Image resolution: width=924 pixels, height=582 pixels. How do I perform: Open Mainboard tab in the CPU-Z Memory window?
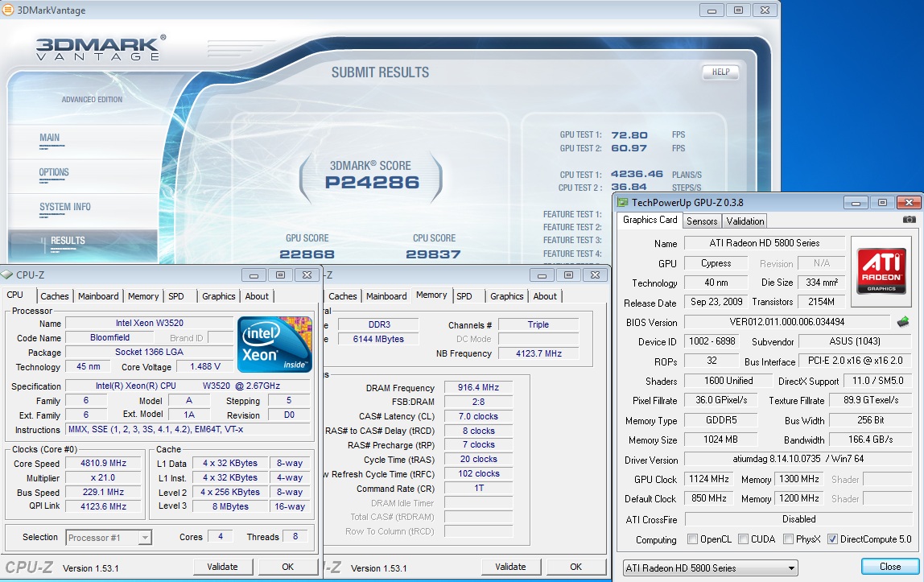[x=386, y=296]
